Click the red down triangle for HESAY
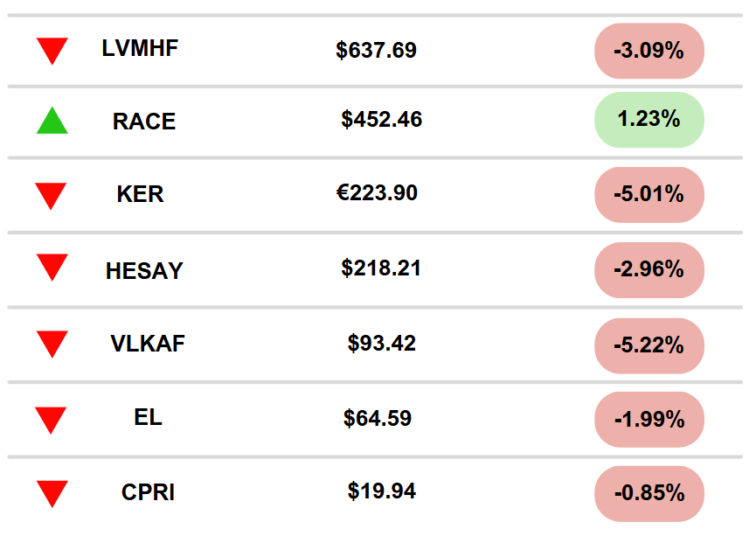Screen dimensions: 756x536 pos(52,268)
